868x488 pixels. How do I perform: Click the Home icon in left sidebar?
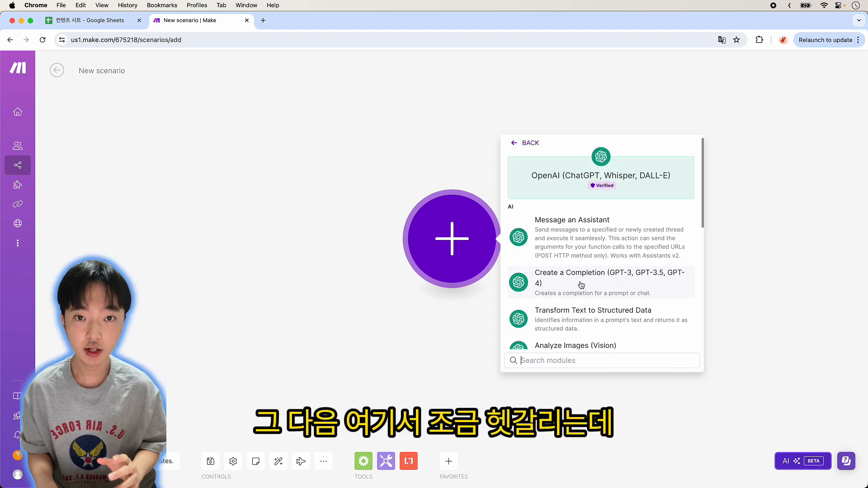pos(17,112)
